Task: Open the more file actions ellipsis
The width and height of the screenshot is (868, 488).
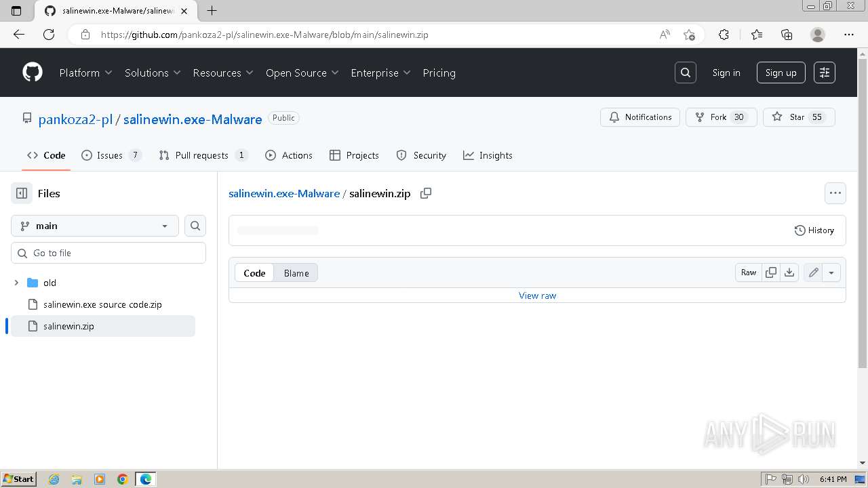Action: (x=835, y=193)
